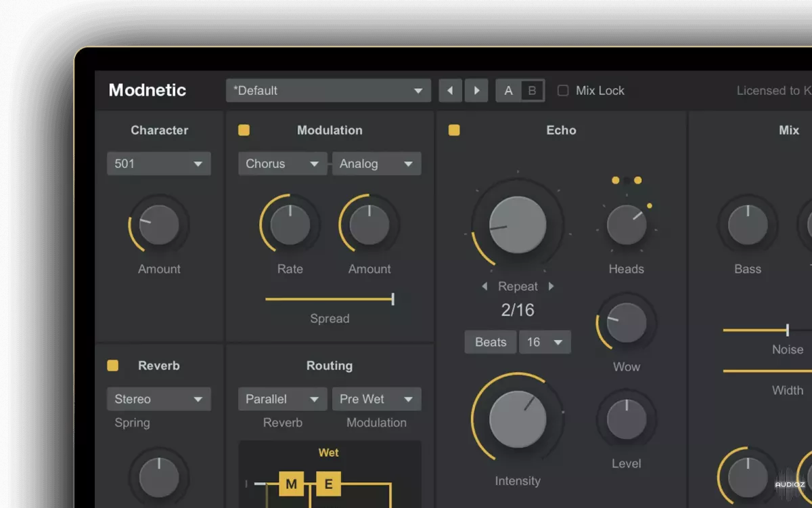Click the Echo Intensity knob
The height and width of the screenshot is (508, 812).
(x=518, y=419)
